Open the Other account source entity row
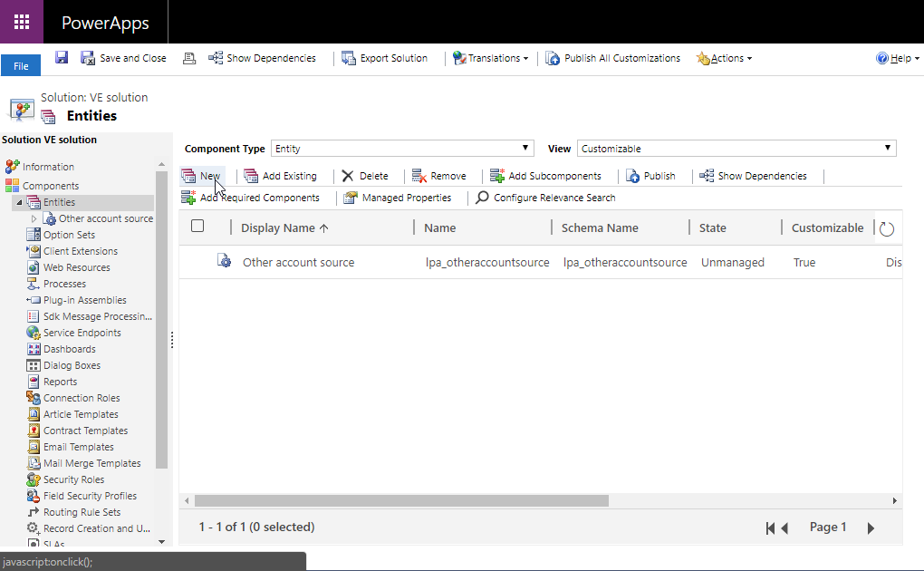 [298, 263]
